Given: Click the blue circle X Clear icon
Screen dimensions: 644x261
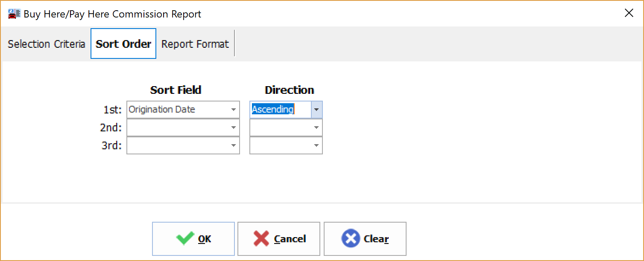Looking at the screenshot, I should [x=351, y=239].
